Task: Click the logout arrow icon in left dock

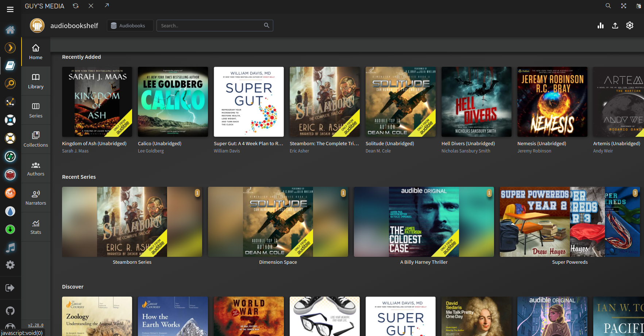Action: pyautogui.click(x=10, y=288)
